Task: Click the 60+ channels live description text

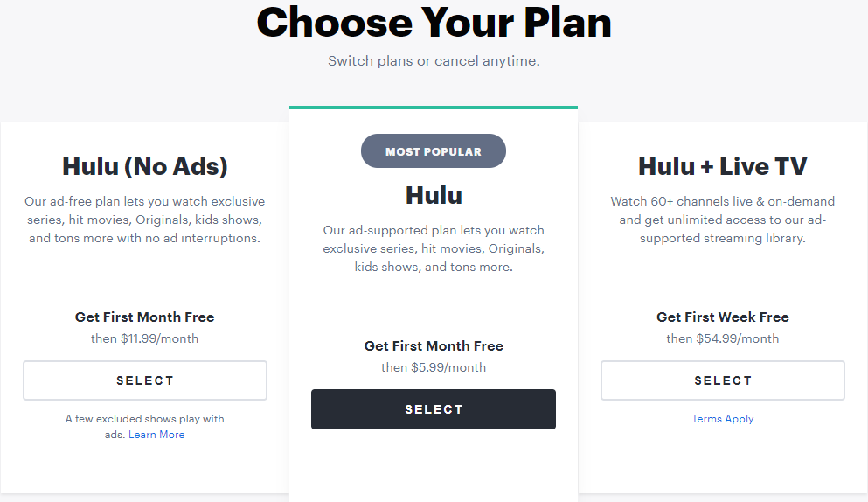Action: pyautogui.click(x=722, y=220)
